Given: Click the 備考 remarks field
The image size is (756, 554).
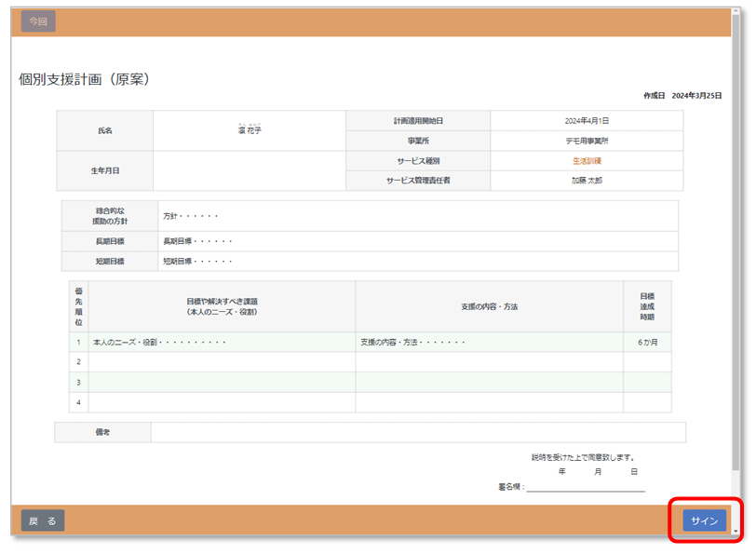Looking at the screenshot, I should [417, 432].
